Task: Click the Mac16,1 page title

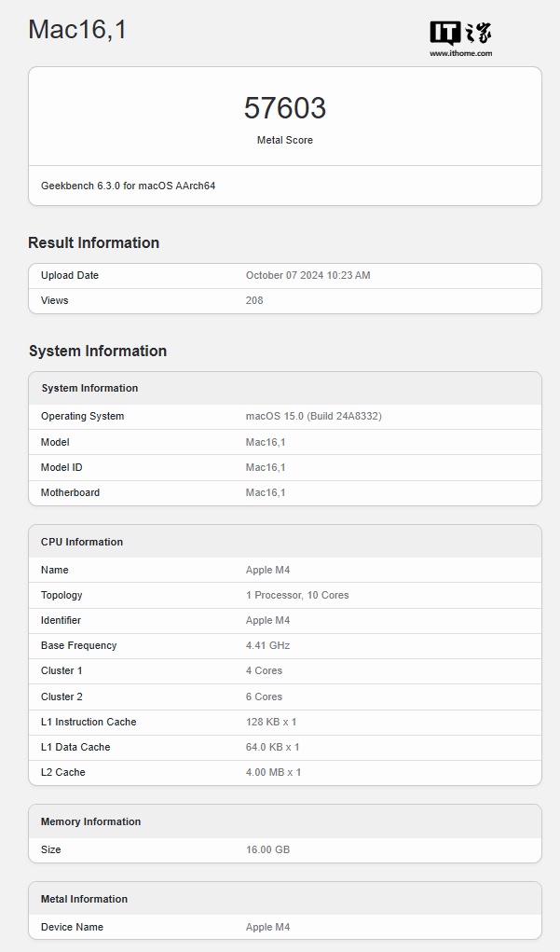Action: tap(77, 30)
